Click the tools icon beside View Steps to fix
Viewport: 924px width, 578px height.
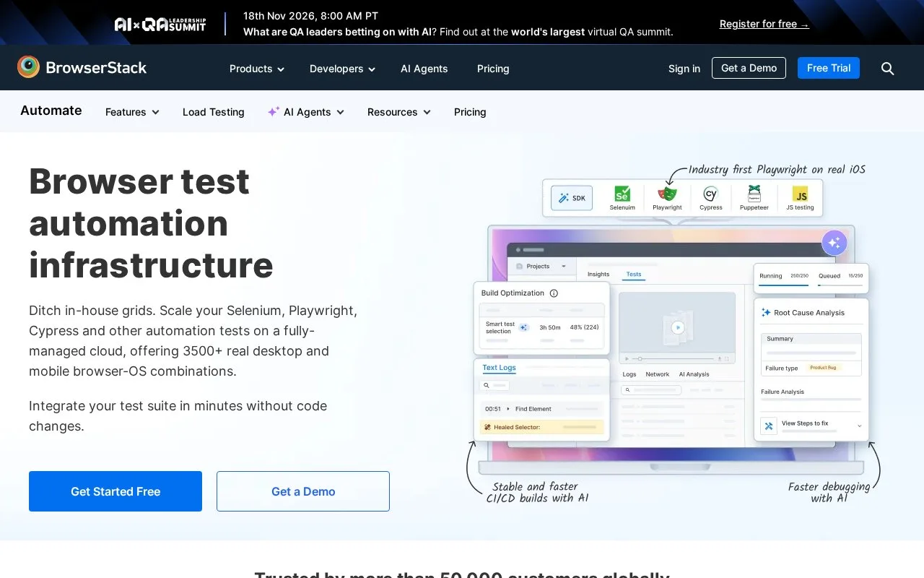point(769,426)
